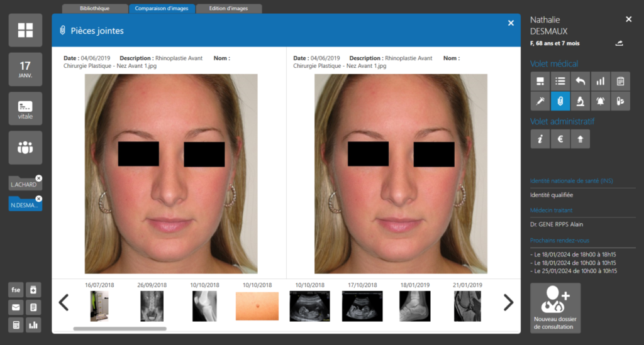The image size is (644, 345).
Task: Click Nouveau dossier de consultation button
Action: click(555, 308)
